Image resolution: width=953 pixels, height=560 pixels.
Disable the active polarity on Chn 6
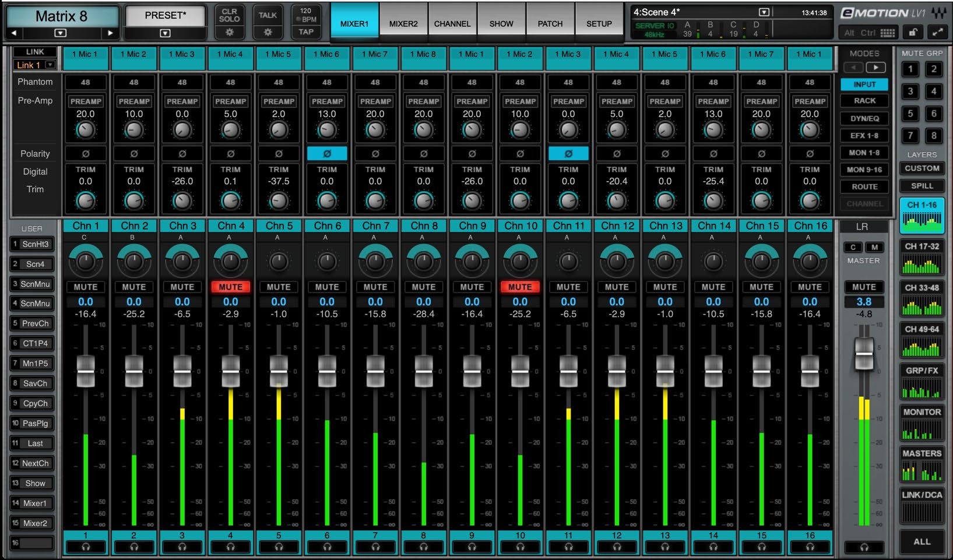327,154
